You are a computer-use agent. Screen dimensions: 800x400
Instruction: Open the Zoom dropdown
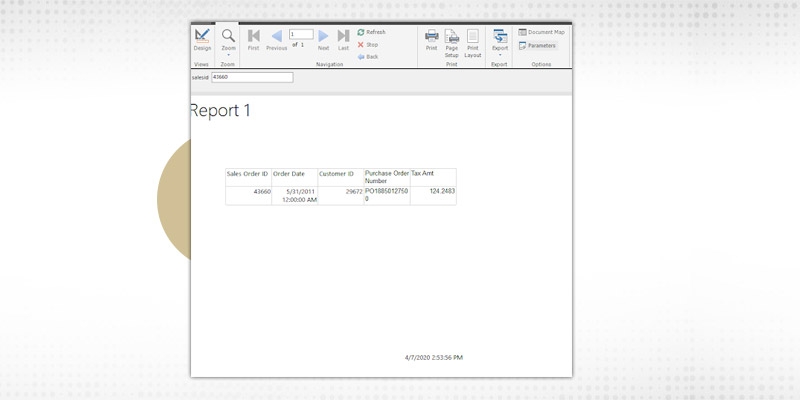coord(228,40)
